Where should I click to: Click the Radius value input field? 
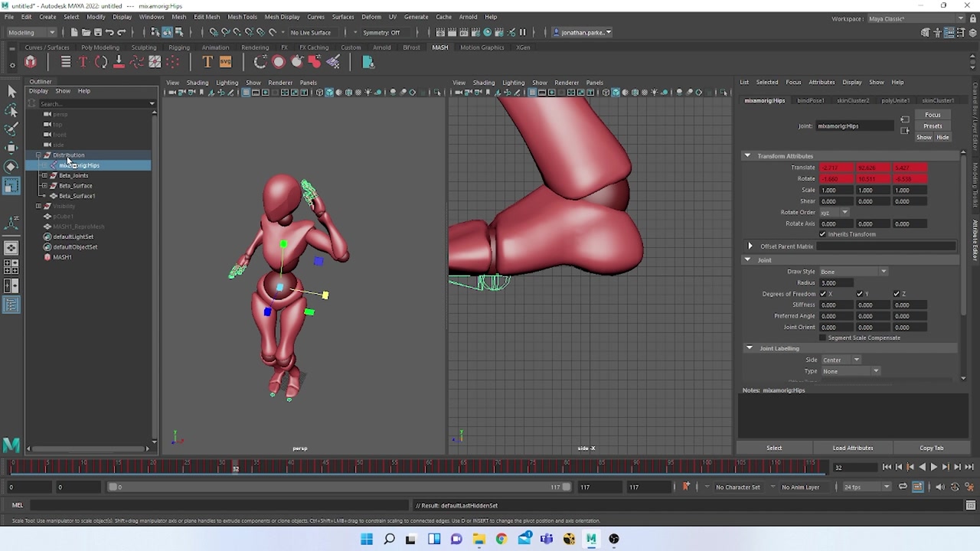click(x=836, y=283)
